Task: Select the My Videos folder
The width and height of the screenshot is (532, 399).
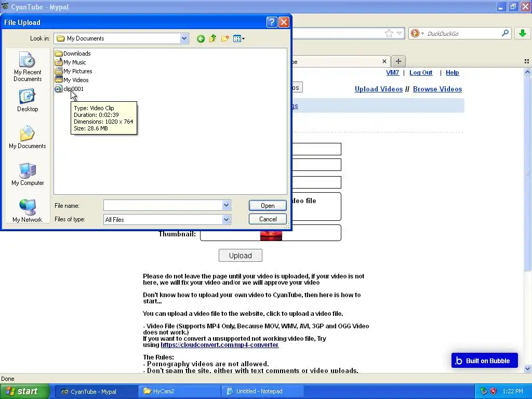Action: coord(72,79)
